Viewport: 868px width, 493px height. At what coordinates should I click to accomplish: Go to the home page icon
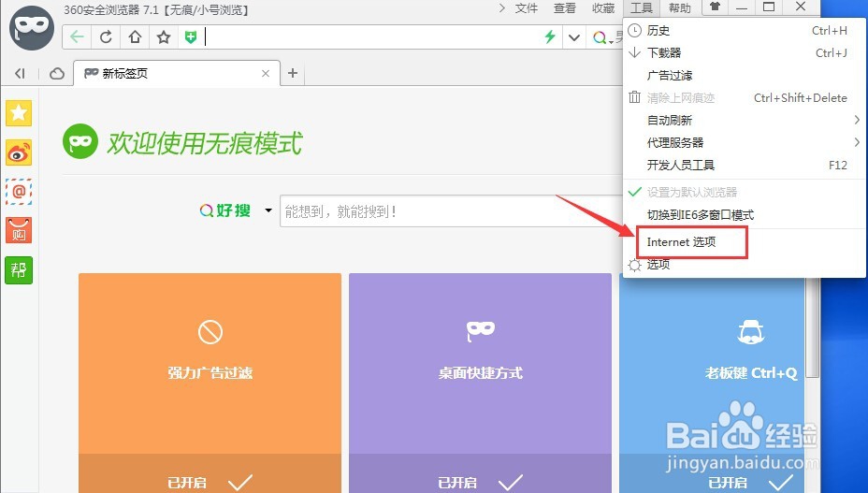135,37
